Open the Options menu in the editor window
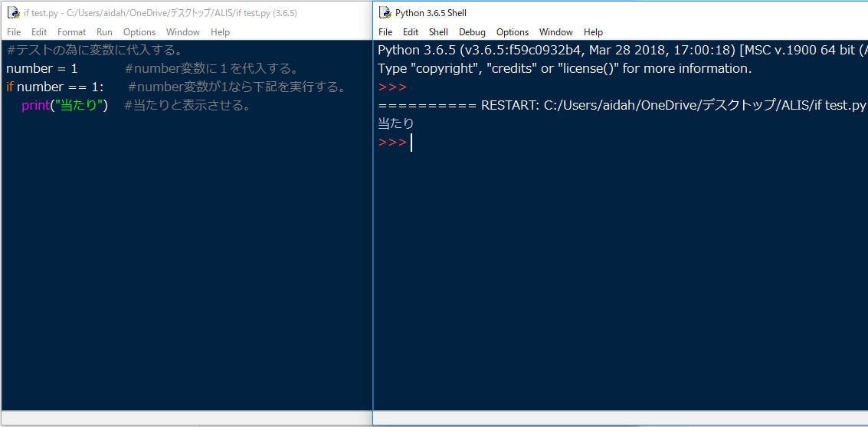Screen dimensions: 868x427 point(139,32)
